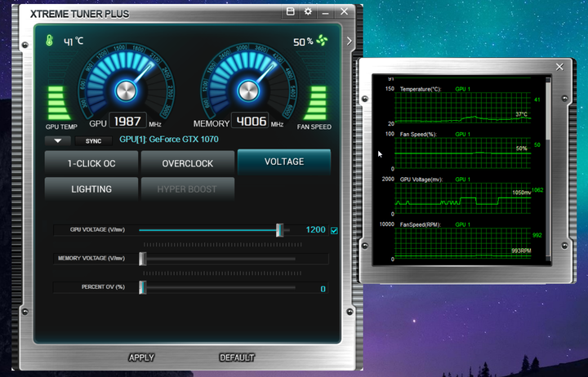Click the GPU Voltage(mv) graph in monitor
Screen dimensions: 588x377
[x=463, y=198]
